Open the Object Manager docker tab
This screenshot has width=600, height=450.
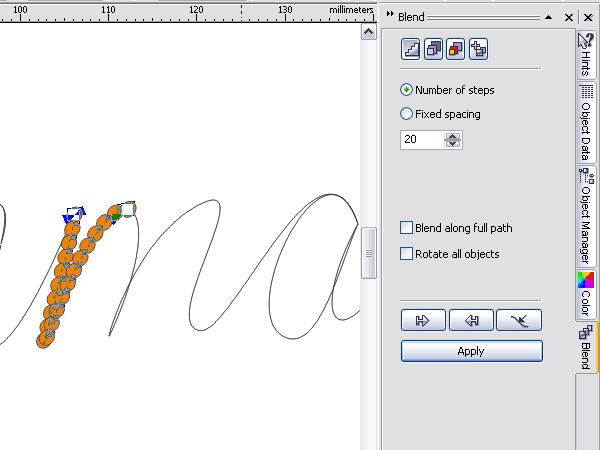[586, 216]
